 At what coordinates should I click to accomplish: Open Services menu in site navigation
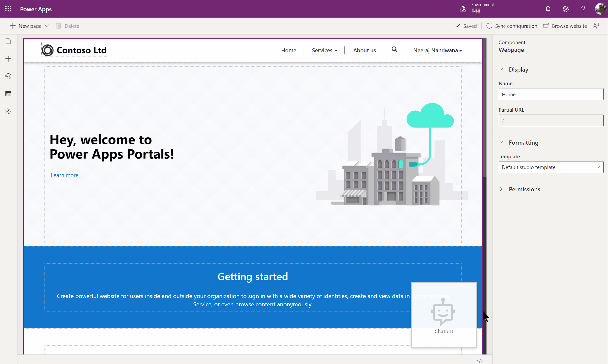pos(324,50)
